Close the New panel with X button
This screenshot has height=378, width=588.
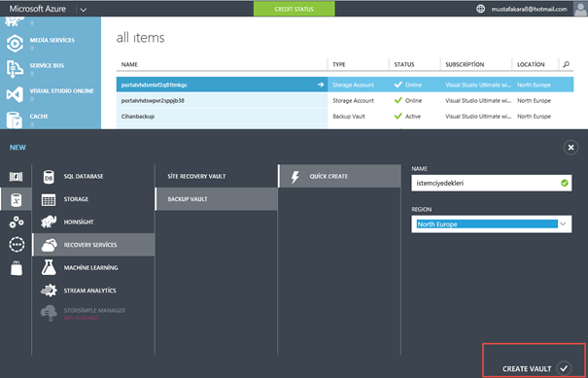(x=571, y=148)
